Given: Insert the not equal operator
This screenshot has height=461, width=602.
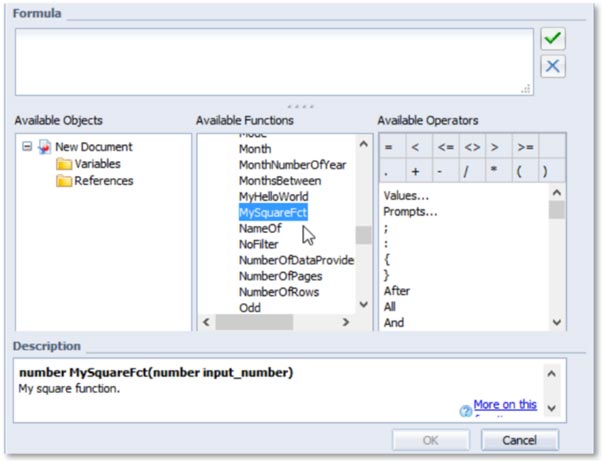Looking at the screenshot, I should coord(472,147).
